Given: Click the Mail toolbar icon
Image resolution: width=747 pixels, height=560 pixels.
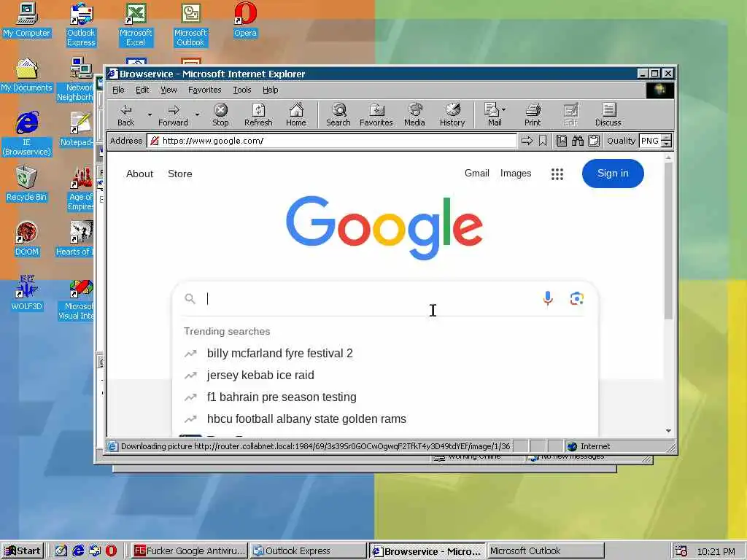Looking at the screenshot, I should click(492, 115).
